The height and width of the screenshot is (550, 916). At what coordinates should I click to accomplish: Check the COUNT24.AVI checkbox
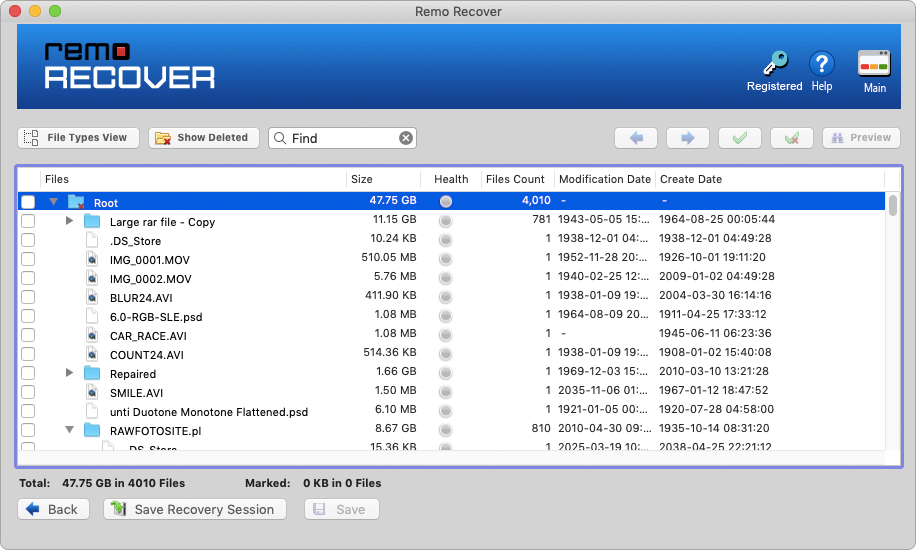(27, 354)
